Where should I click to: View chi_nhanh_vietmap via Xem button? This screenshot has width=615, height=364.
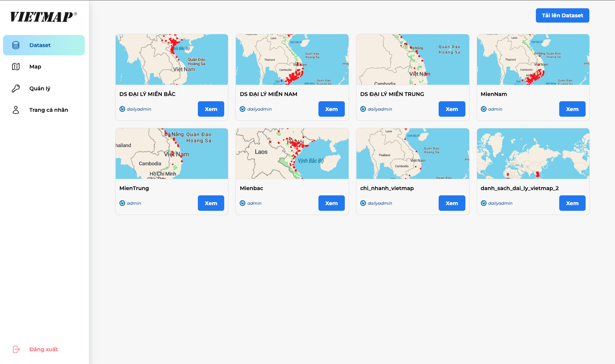click(452, 203)
